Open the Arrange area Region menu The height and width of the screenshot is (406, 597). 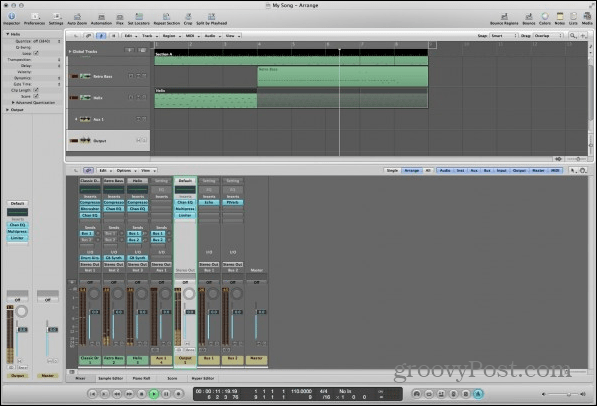pyautogui.click(x=171, y=36)
